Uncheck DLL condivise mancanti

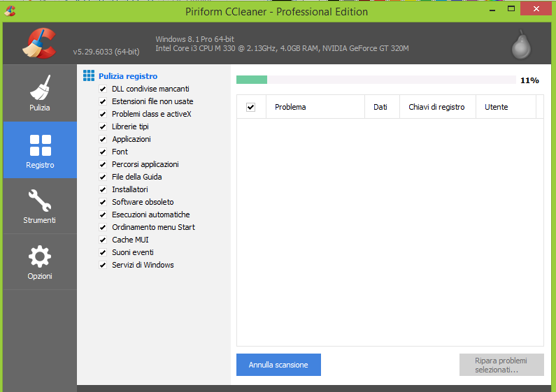pos(103,89)
